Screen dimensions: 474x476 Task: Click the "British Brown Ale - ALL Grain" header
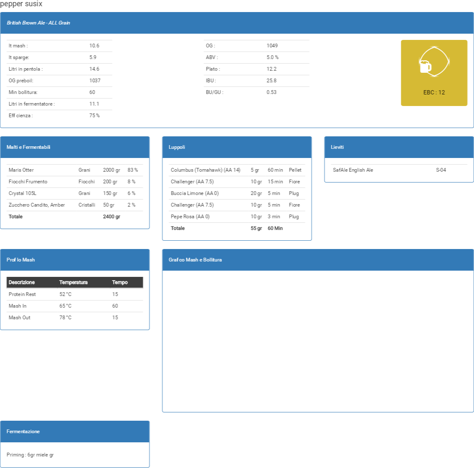[38, 23]
